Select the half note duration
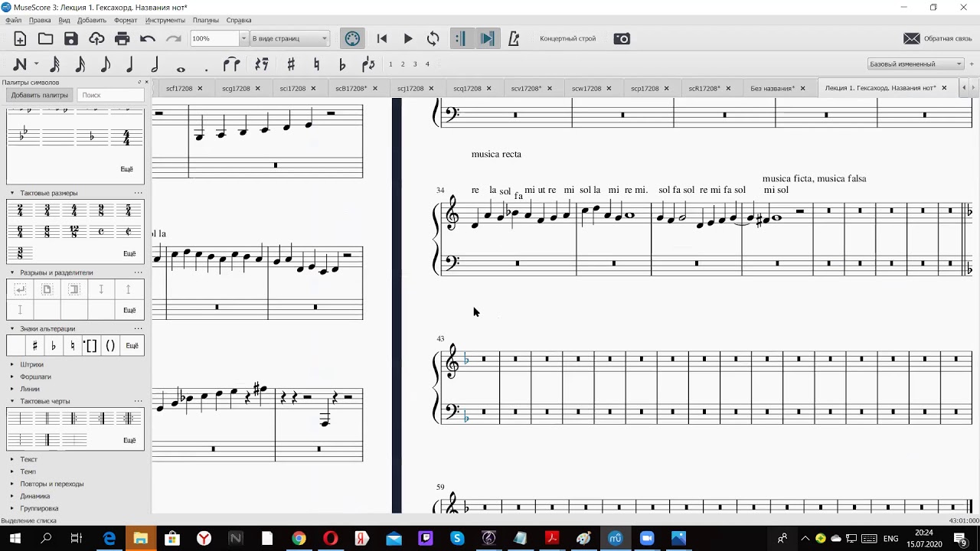 pyautogui.click(x=155, y=64)
